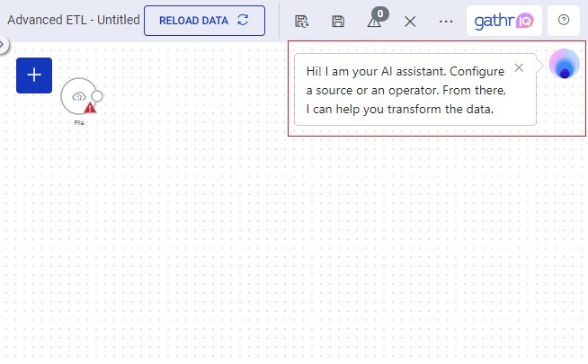
Task: Open the more options ellipsis menu
Action: pos(446,21)
